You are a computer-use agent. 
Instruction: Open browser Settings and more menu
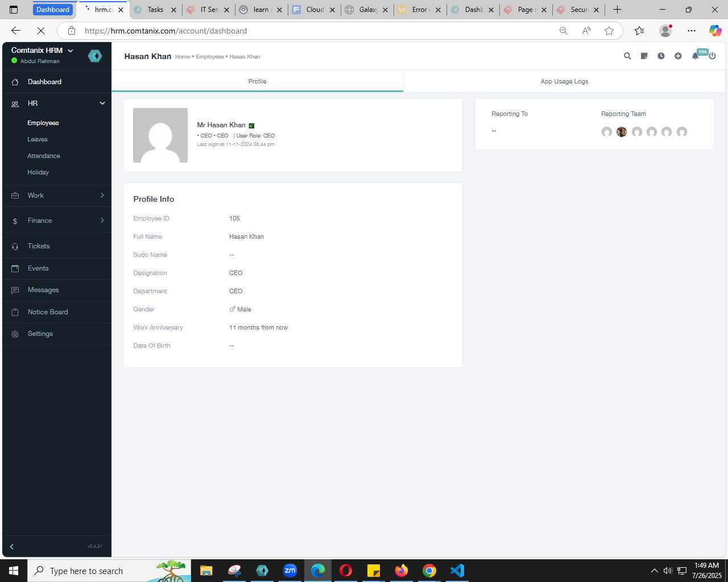[692, 31]
